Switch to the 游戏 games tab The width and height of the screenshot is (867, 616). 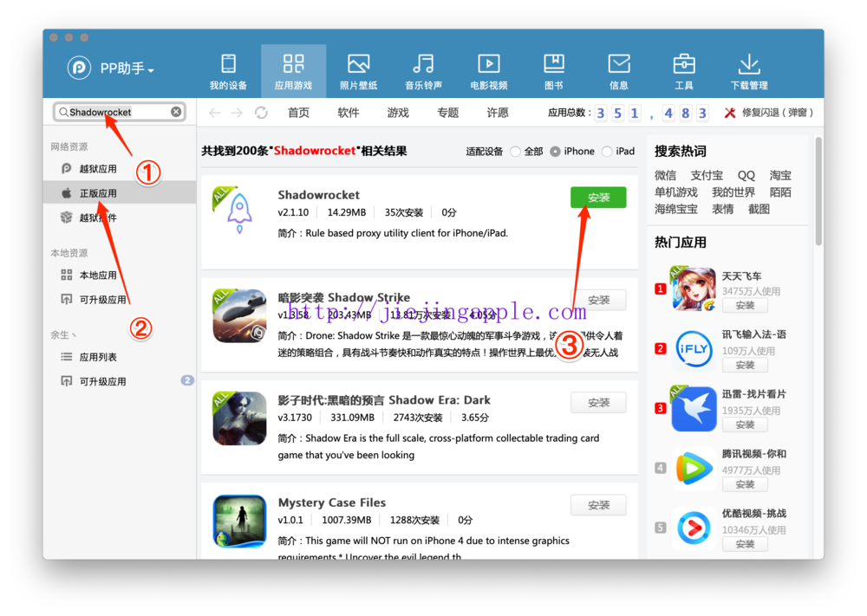click(x=398, y=113)
